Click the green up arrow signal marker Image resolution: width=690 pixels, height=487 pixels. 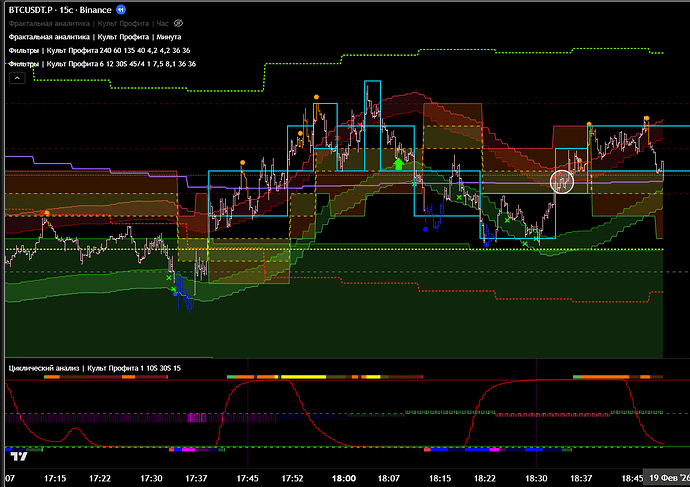click(399, 162)
